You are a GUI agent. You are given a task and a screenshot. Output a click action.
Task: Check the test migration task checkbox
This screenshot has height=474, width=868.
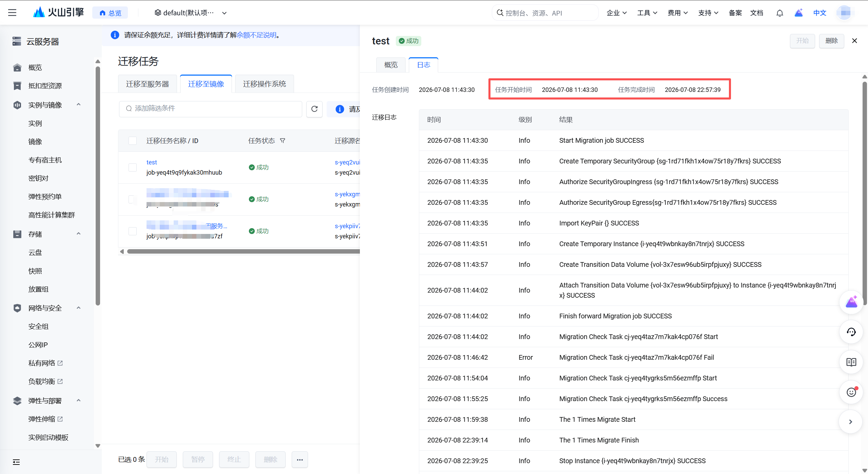[133, 167]
